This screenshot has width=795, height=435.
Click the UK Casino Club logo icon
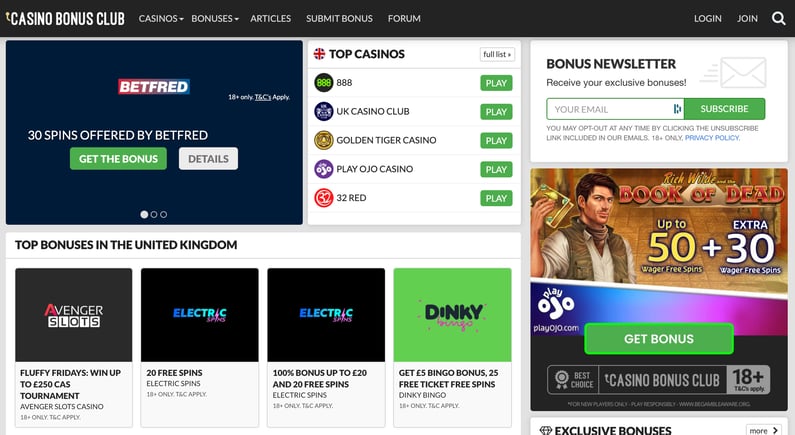(x=323, y=111)
